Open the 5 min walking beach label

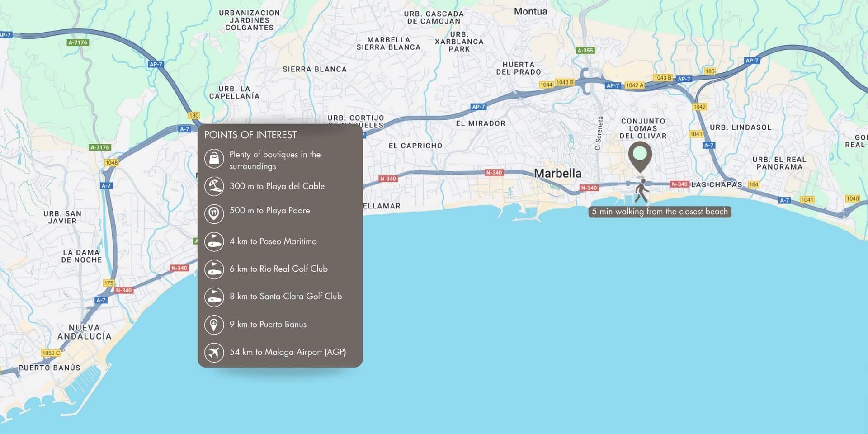click(660, 211)
